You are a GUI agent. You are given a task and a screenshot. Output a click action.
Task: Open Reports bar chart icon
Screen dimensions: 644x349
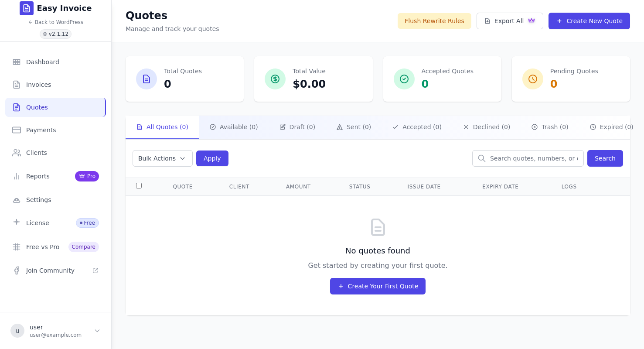[17, 176]
